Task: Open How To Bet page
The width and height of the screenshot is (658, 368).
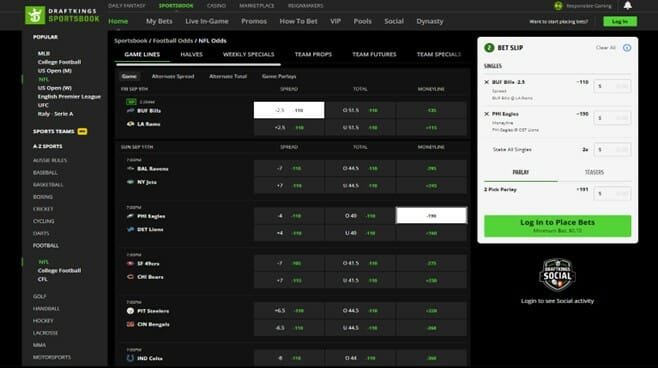Action: [298, 21]
